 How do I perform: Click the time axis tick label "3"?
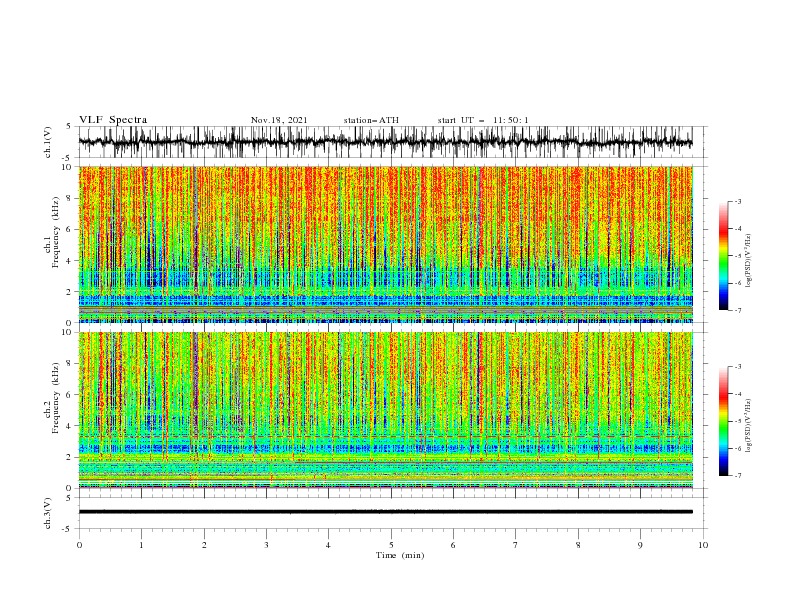(267, 545)
